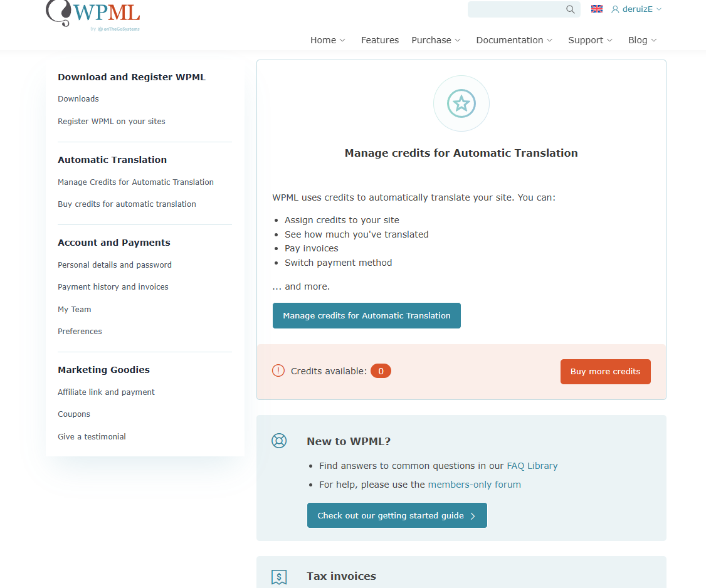Expand the Documentation menu chevron
Image resolution: width=706 pixels, height=588 pixels.
tap(549, 40)
